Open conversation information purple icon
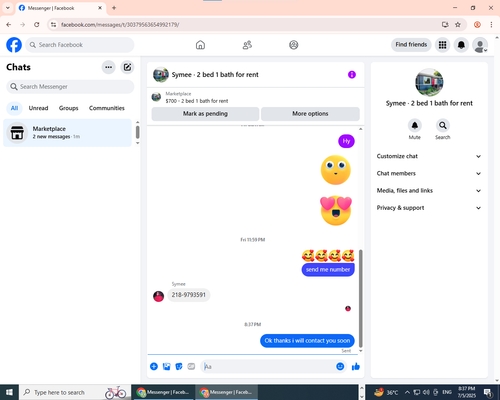This screenshot has height=400, width=500. (352, 75)
